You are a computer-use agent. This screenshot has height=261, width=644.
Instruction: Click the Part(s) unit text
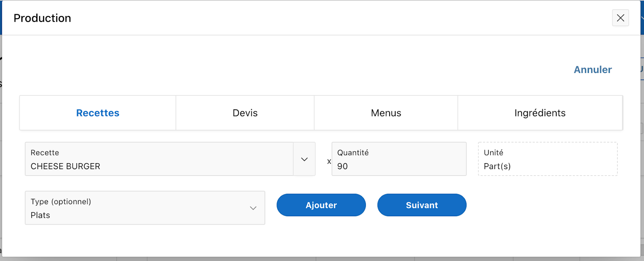(x=497, y=166)
